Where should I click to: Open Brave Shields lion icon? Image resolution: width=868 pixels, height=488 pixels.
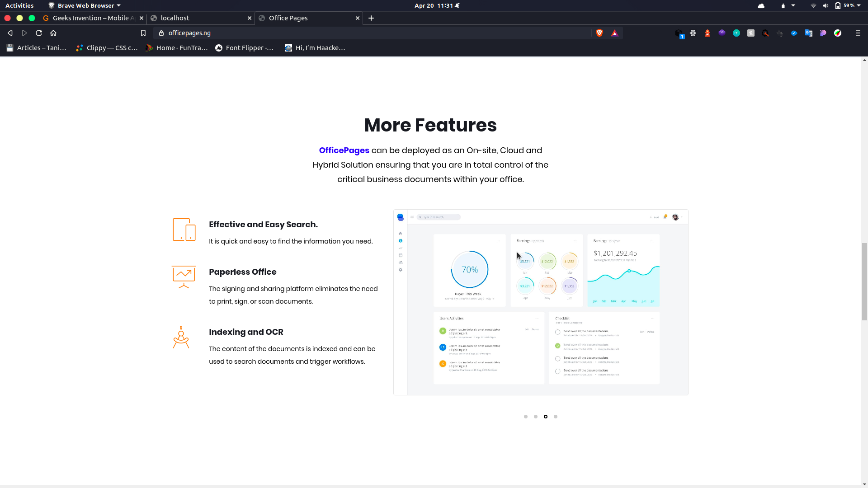[599, 33]
